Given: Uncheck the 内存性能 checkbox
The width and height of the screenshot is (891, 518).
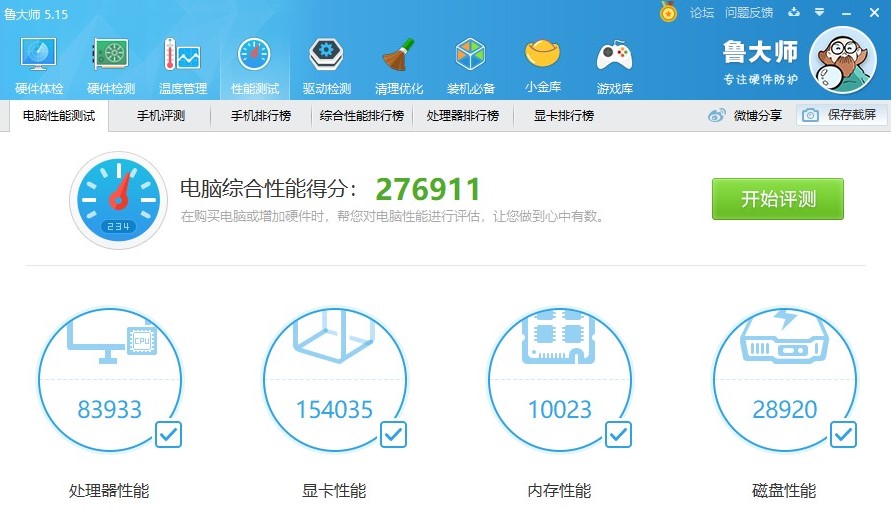Looking at the screenshot, I should 618,435.
